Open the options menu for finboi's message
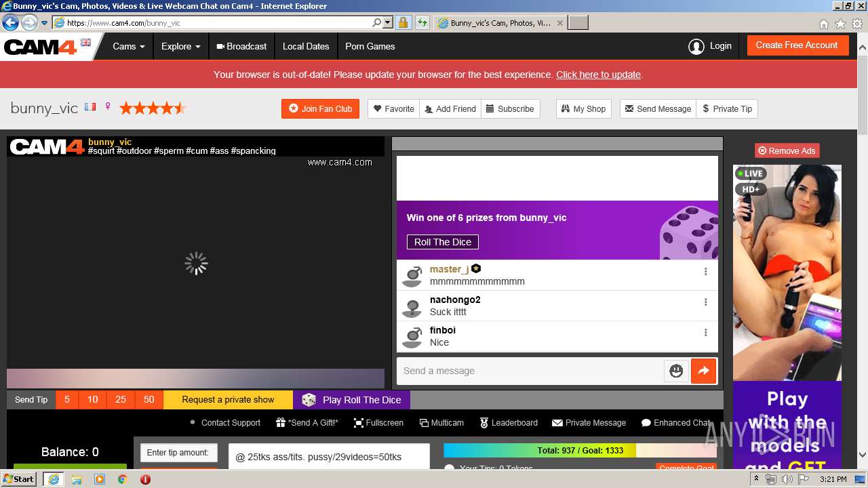Screen dimensions: 868x488 click(x=705, y=332)
